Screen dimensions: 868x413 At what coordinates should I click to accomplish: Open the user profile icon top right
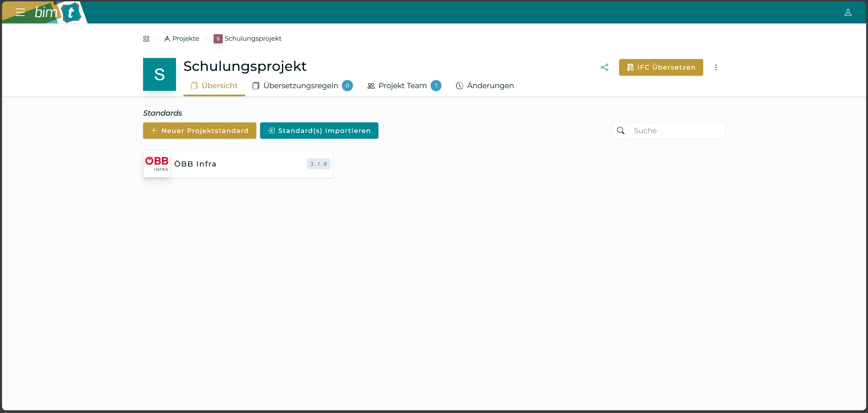[848, 13]
